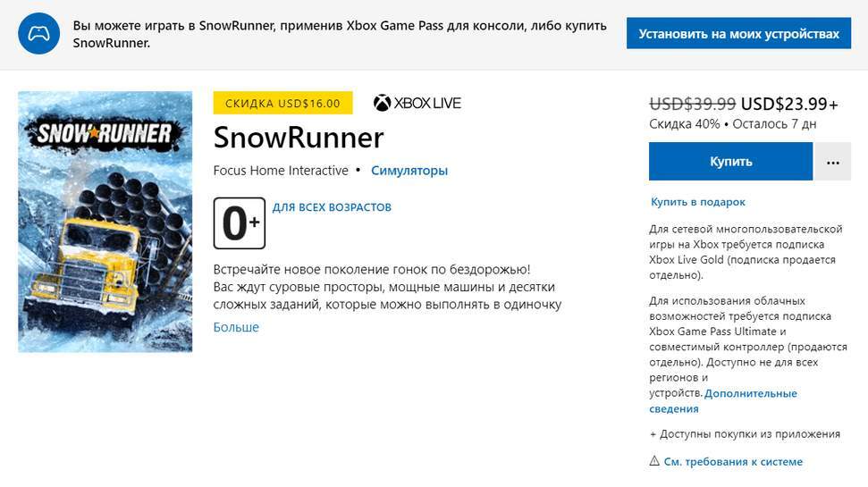Screen dimensions: 868x487
Task: Click the 0+ age rating badge
Action: (240, 223)
